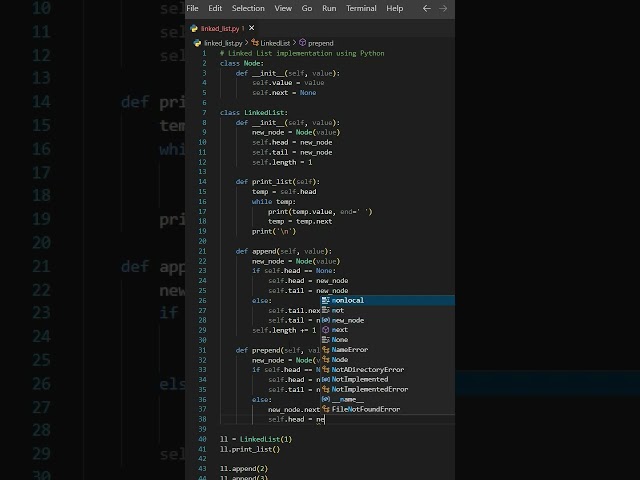The image size is (640, 480).
Task: Click the class icon beside 'Node' suggestion
Action: tap(325, 360)
